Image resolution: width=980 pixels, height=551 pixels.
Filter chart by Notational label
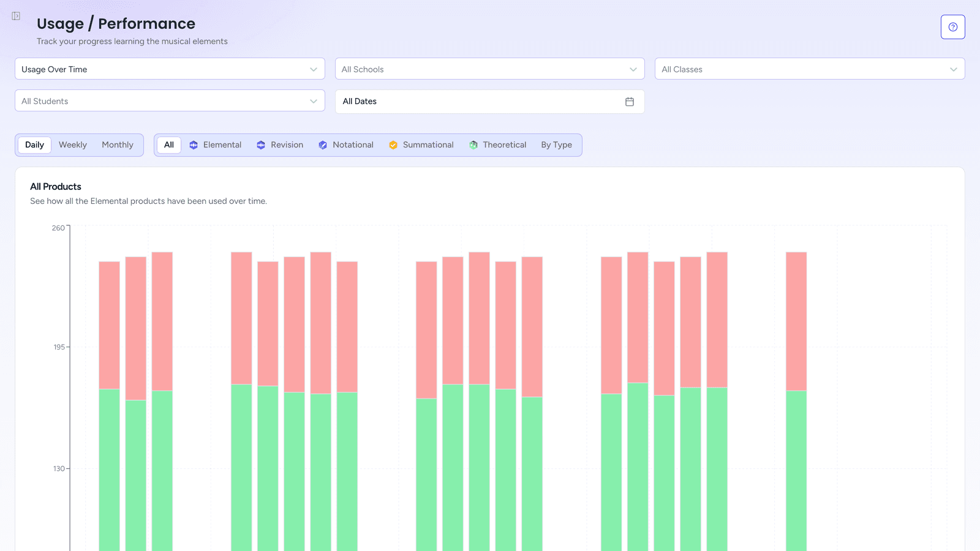[353, 145]
